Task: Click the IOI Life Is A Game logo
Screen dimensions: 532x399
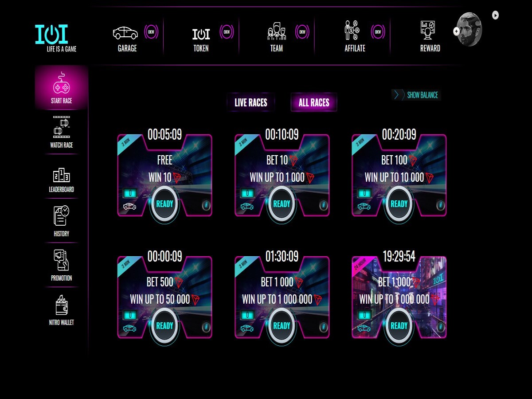Action: pos(56,38)
